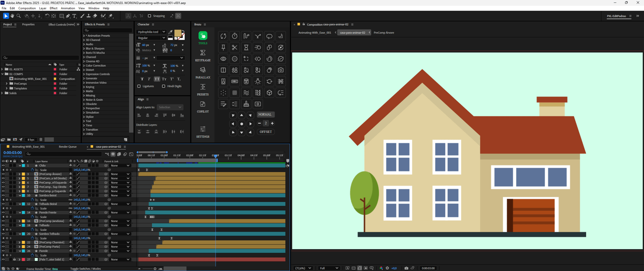The width and height of the screenshot is (644, 271).
Task: Select the Rectangle shape tool
Action: tap(62, 16)
